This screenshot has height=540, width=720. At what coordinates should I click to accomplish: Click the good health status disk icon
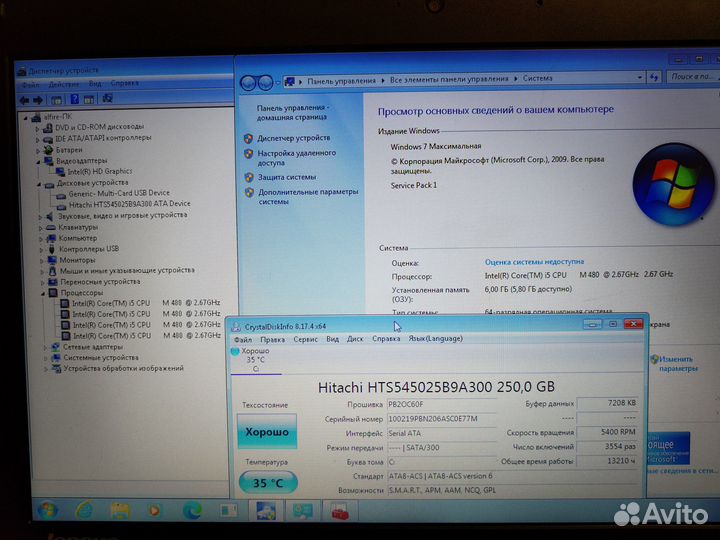coord(236,352)
